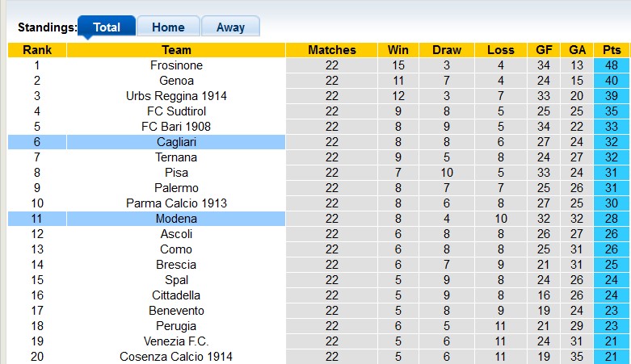Click on Parma Calcio 1913
Image resolution: width=631 pixels, height=364 pixels.
[x=176, y=203]
